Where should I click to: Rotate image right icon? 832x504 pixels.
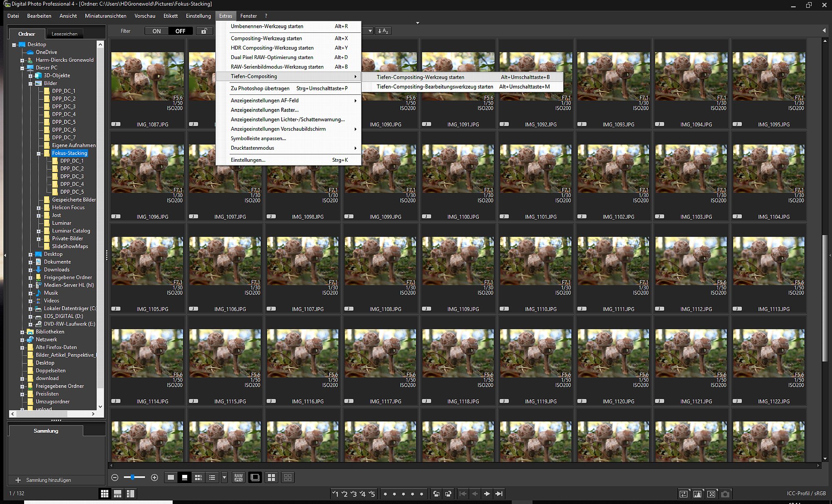click(448, 494)
